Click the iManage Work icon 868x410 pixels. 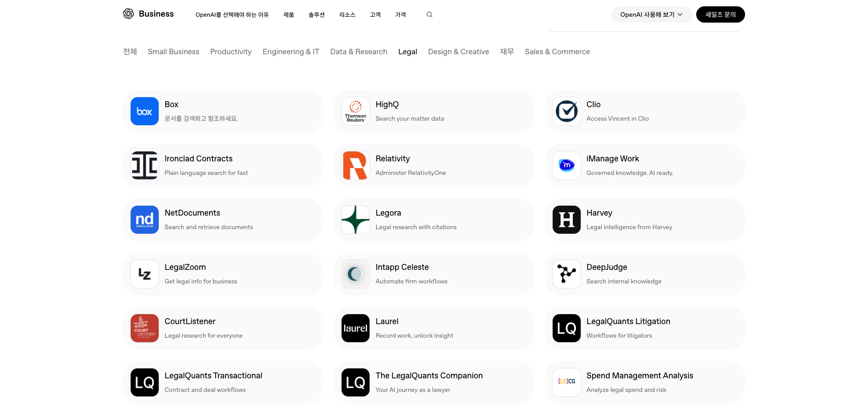566,165
